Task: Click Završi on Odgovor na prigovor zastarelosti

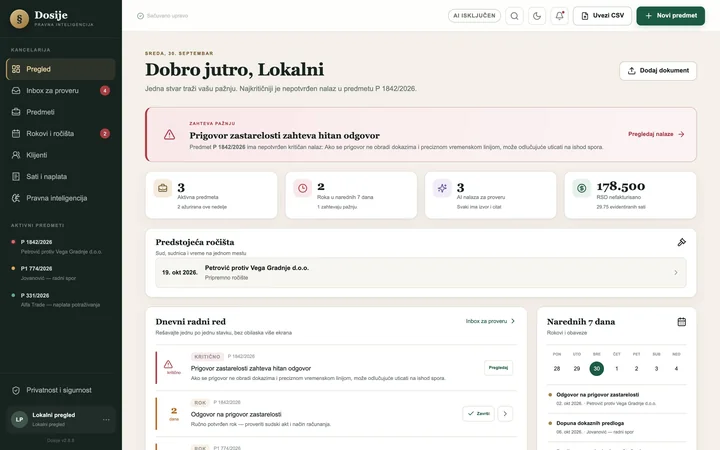Action: click(x=478, y=414)
